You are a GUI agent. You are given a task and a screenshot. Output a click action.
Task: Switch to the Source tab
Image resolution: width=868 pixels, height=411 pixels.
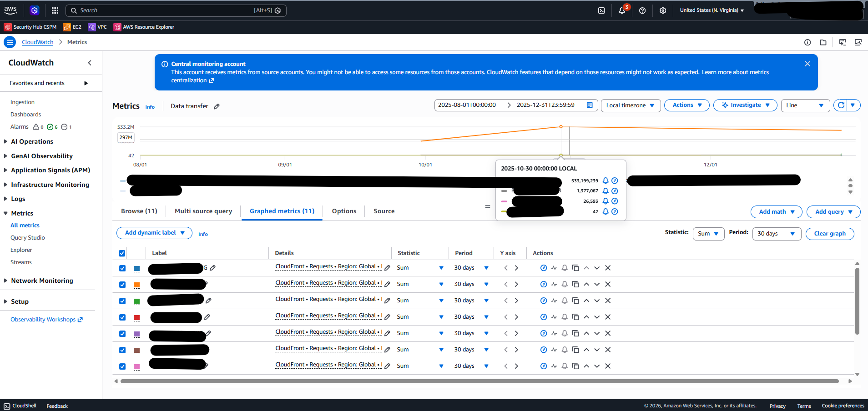(x=384, y=211)
